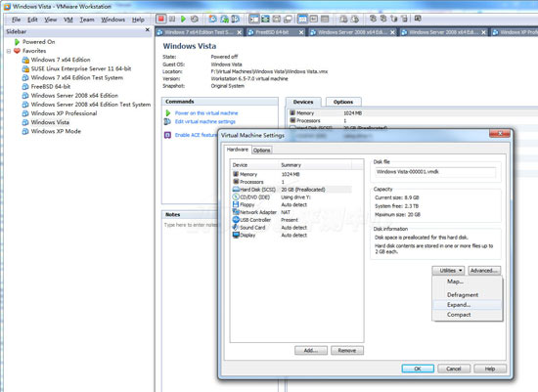This screenshot has height=392, width=538.
Task: Click the Powered On green arrow icon
Action: [x=17, y=42]
